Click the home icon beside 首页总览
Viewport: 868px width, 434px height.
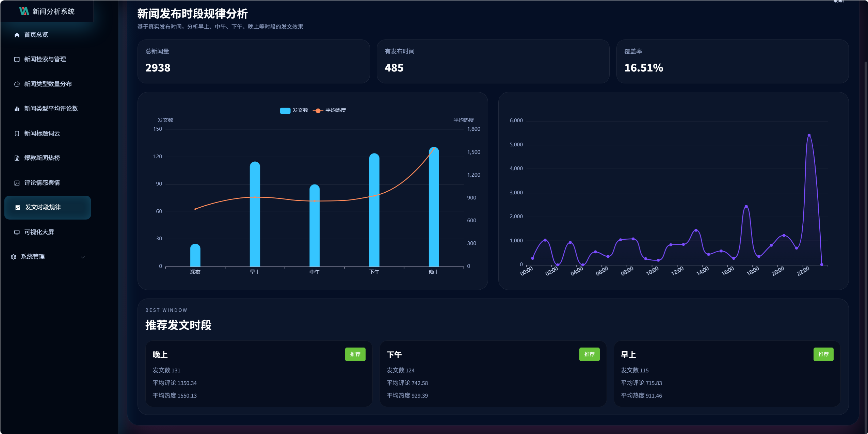[17, 35]
